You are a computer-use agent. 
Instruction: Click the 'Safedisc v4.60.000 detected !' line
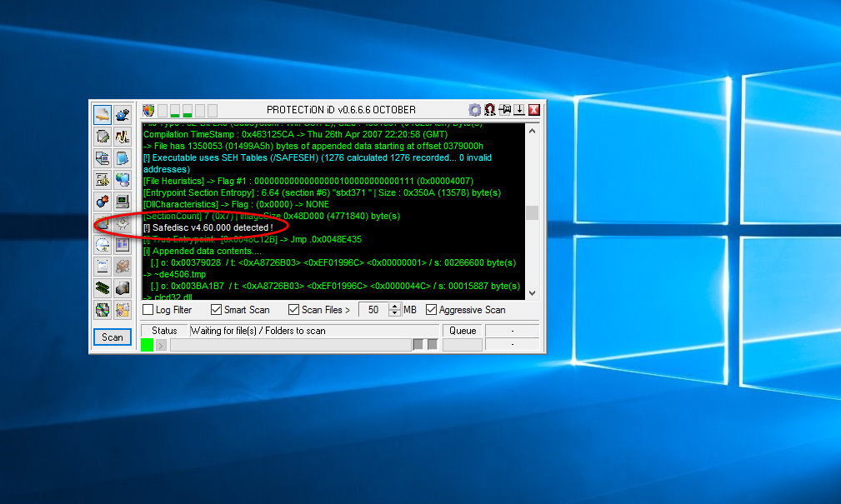tap(208, 228)
